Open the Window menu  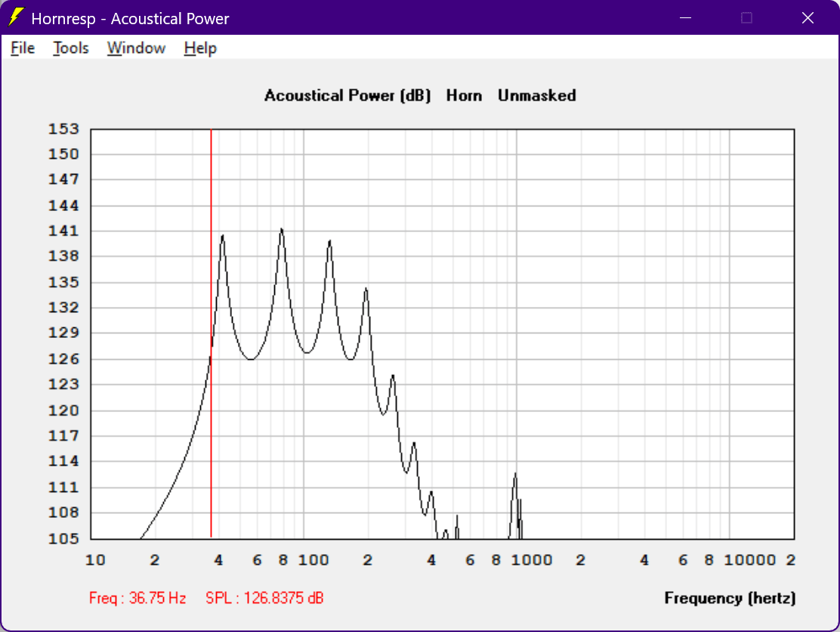point(136,48)
